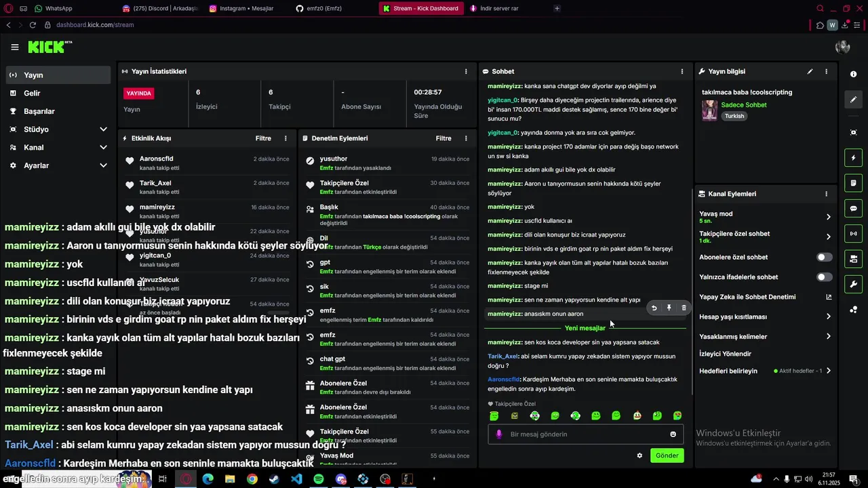Open Yasaklanmış kelimeler settings
Viewport: 868px width, 488px height.
[x=765, y=336]
